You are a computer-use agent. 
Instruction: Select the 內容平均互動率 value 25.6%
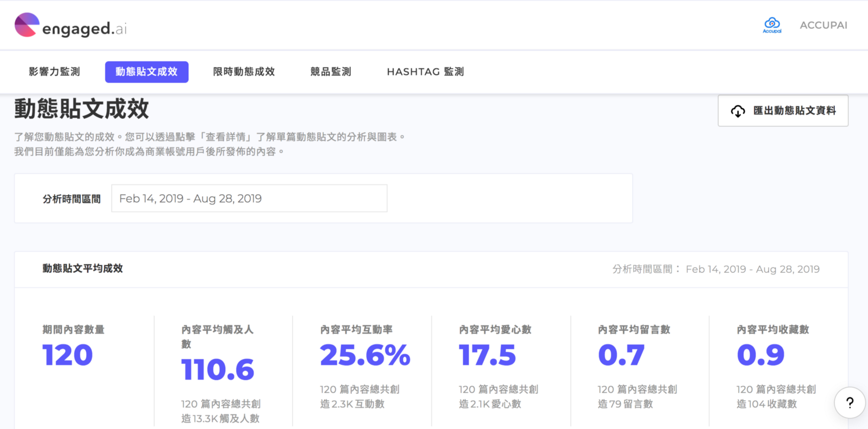pos(365,356)
